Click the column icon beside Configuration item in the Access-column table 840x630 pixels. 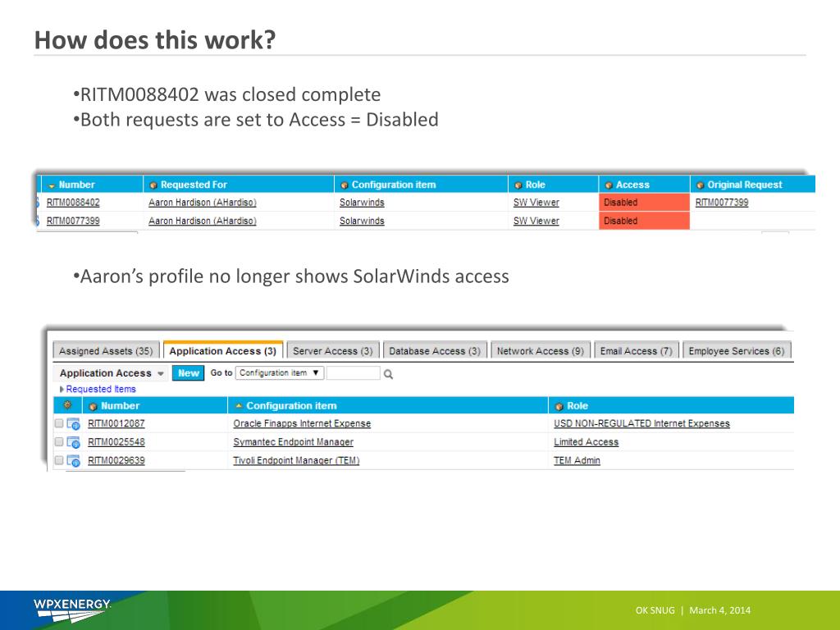click(345, 185)
